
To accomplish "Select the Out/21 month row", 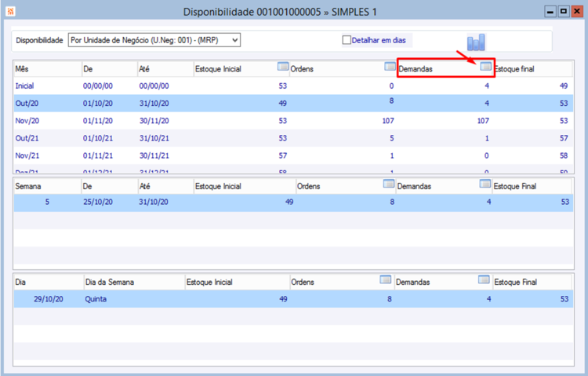I will 293,138.
